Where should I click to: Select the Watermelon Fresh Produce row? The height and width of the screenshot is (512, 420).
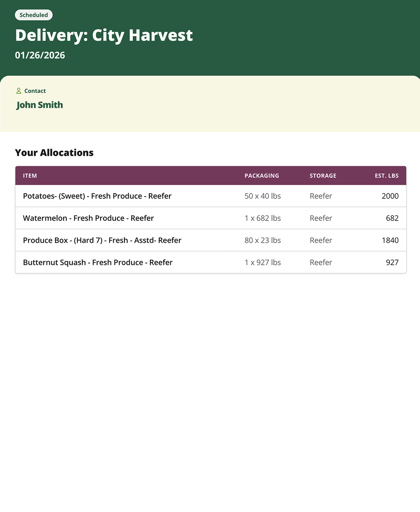point(88,218)
